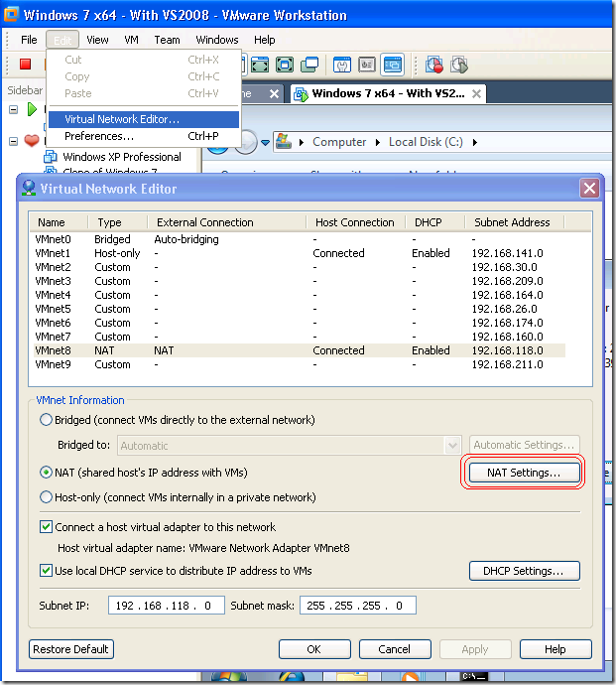616x685 pixels.
Task: Close the Windows 7 x64 - With VS2... tab
Action: click(x=477, y=93)
